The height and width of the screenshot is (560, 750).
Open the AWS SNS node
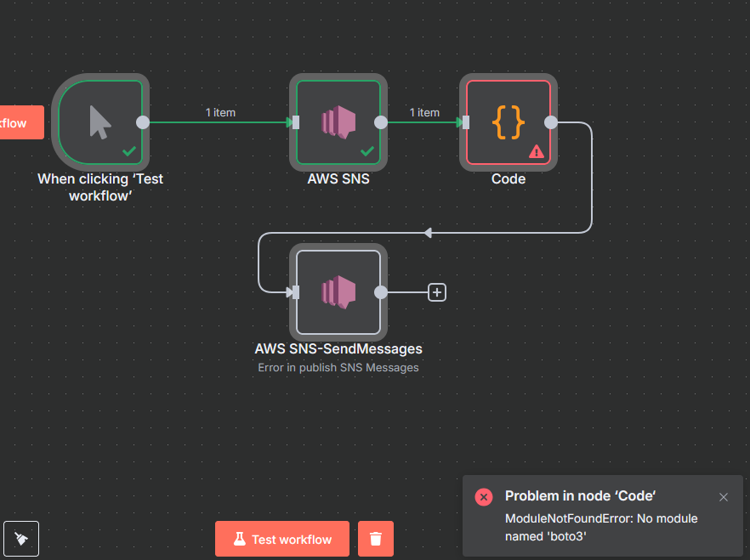(x=338, y=122)
